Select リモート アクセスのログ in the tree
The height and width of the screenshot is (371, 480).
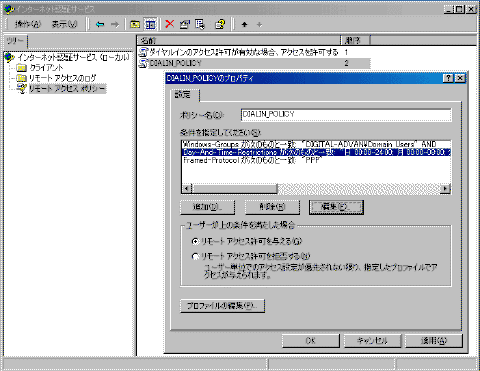(x=62, y=78)
